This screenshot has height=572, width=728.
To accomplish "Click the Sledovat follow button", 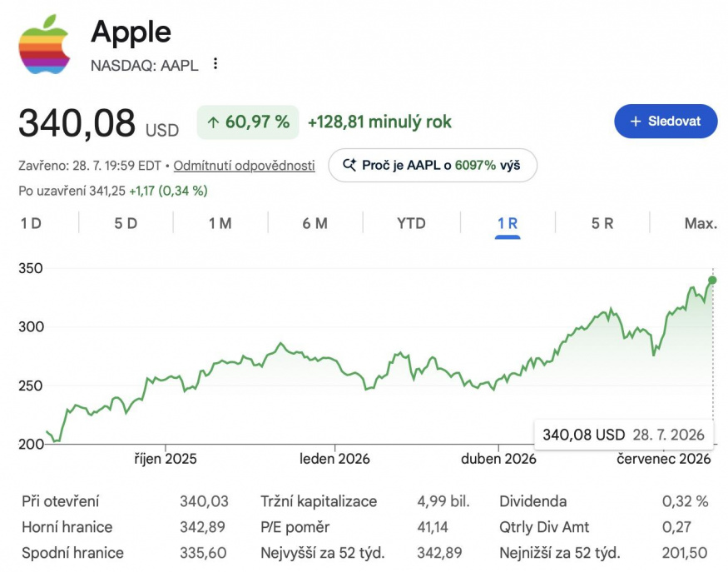I will 666,122.
